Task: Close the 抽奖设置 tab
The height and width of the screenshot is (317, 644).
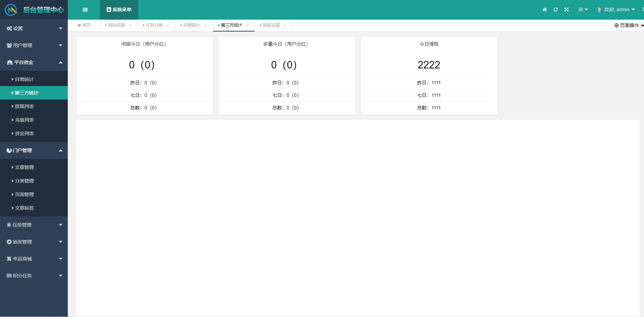Action: pyautogui.click(x=285, y=25)
